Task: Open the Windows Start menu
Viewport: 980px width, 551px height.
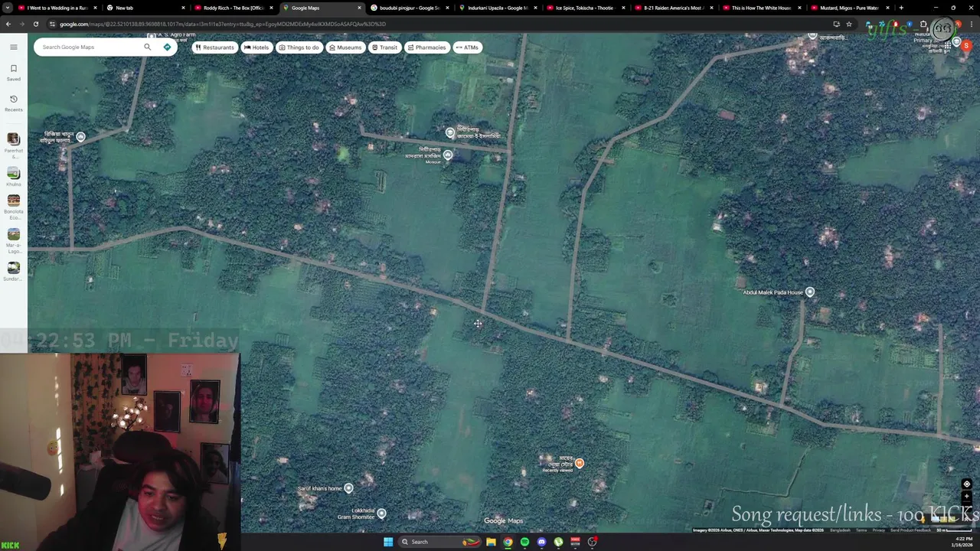Action: [388, 542]
